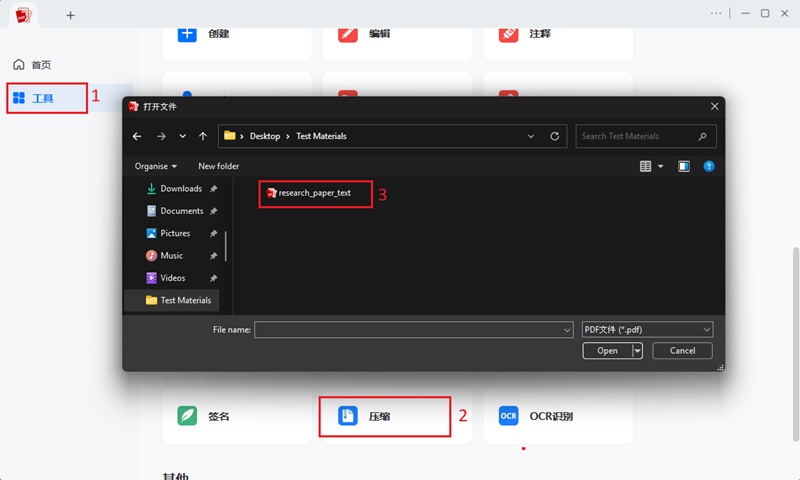
Task: Open the PDF文件 (*.pdf) file type dropdown
Action: click(x=647, y=330)
